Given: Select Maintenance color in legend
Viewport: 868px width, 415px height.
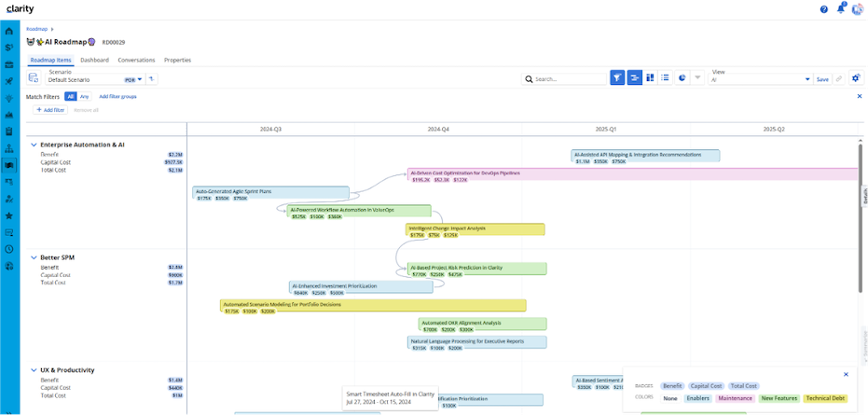Looking at the screenshot, I should coord(735,398).
